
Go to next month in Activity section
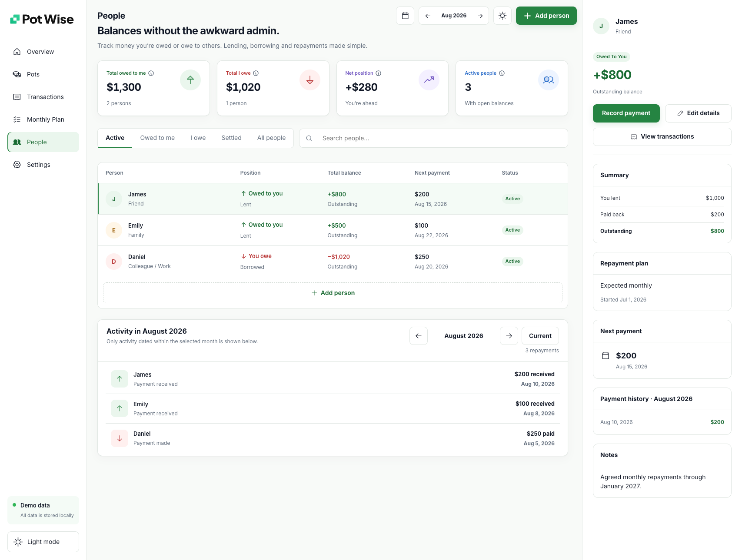point(509,336)
